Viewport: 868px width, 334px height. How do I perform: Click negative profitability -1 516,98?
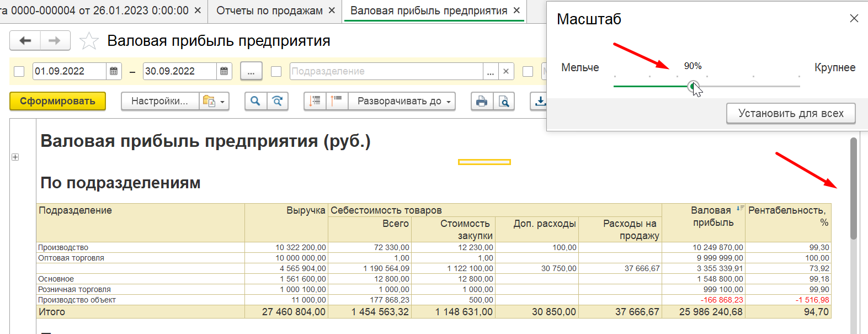[812, 300]
